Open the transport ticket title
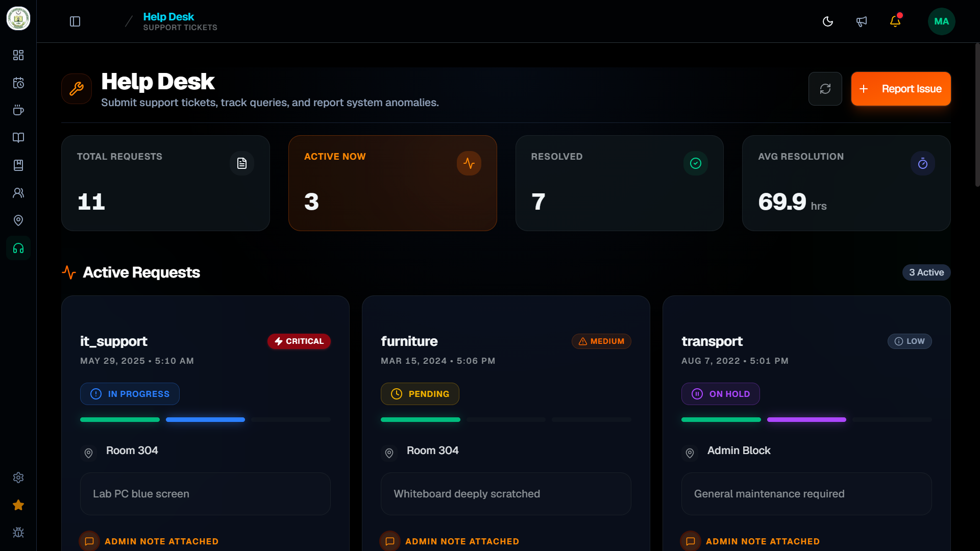Viewport: 980px width, 551px height. (712, 341)
